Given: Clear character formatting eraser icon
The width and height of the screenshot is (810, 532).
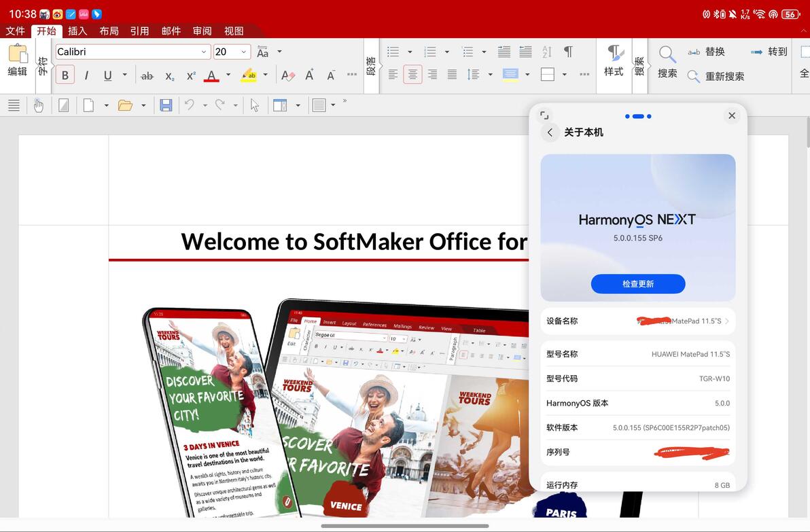Looking at the screenshot, I should click(287, 75).
